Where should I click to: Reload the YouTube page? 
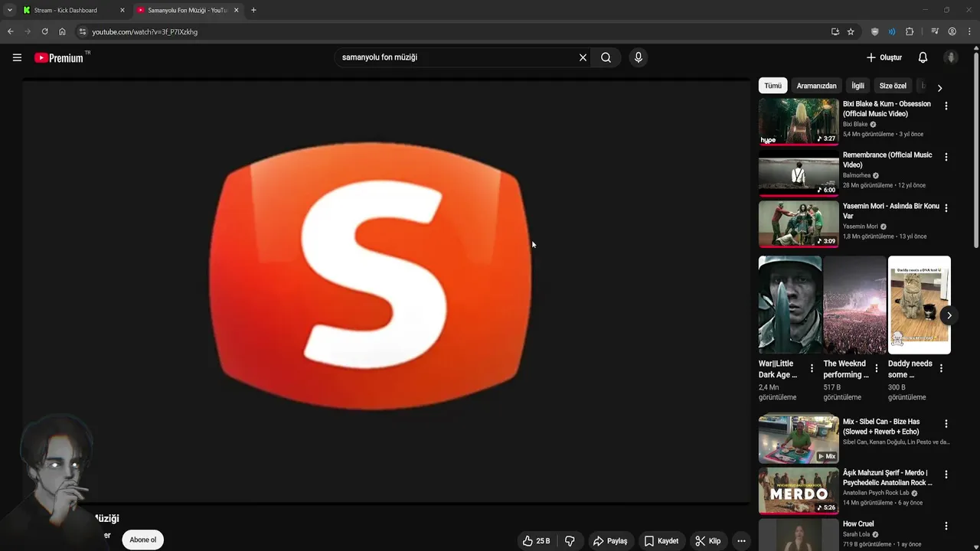click(x=44, y=31)
